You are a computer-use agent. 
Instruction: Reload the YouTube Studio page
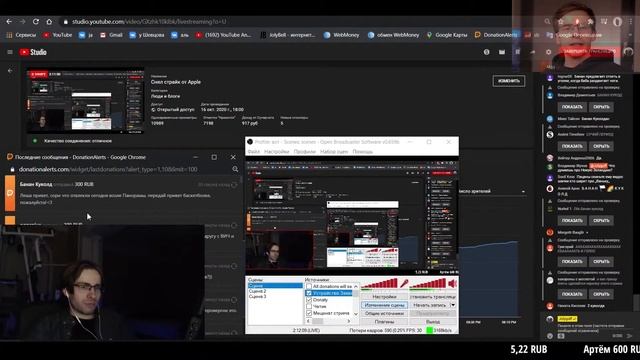click(x=36, y=21)
